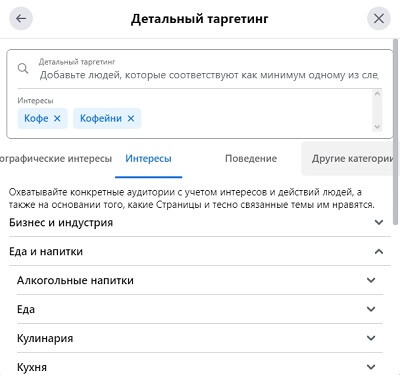This screenshot has height=375, width=400.
Task: Open the Поведение tab
Action: (251, 159)
